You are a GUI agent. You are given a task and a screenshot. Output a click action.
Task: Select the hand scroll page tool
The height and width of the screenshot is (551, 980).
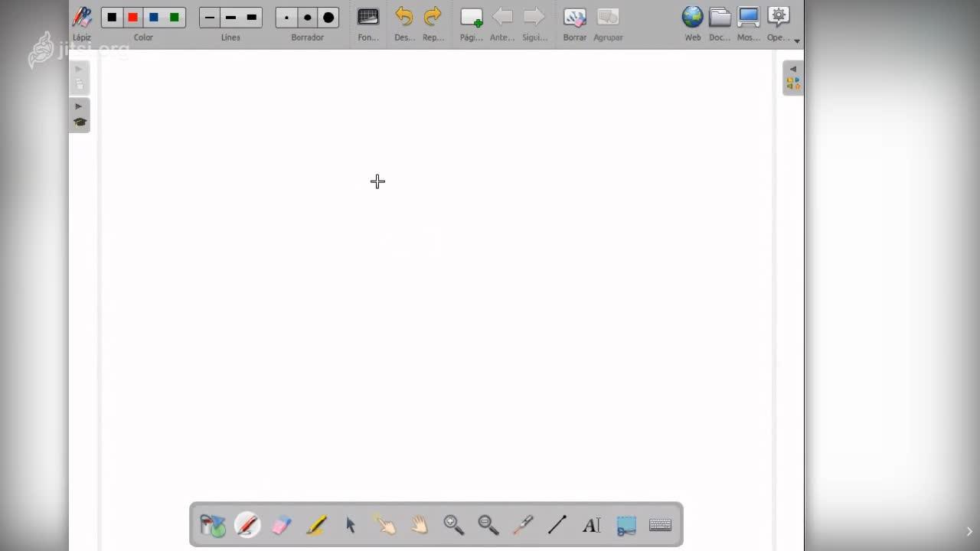click(x=420, y=525)
